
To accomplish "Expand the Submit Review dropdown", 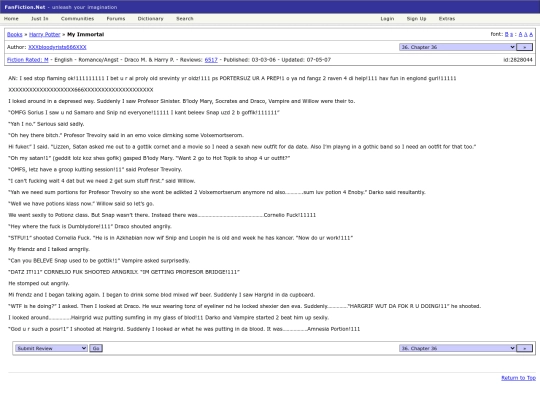I will [51, 349].
